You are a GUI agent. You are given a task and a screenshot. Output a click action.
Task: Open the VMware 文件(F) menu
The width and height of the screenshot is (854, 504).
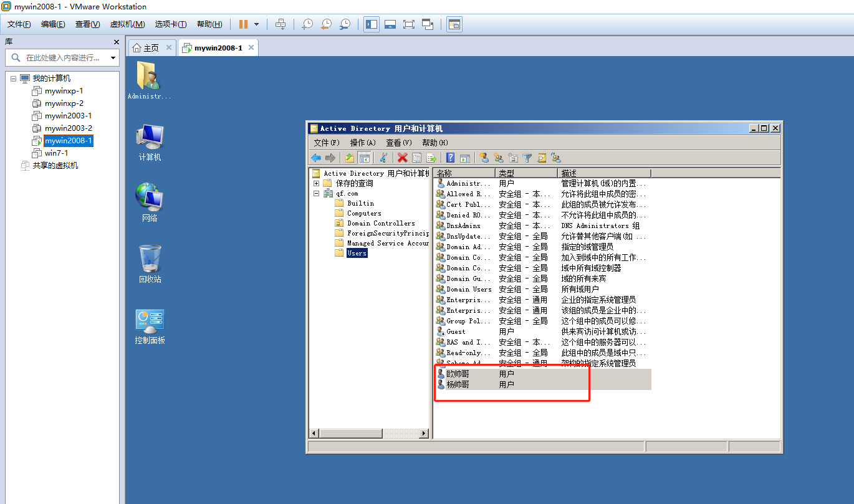point(19,24)
